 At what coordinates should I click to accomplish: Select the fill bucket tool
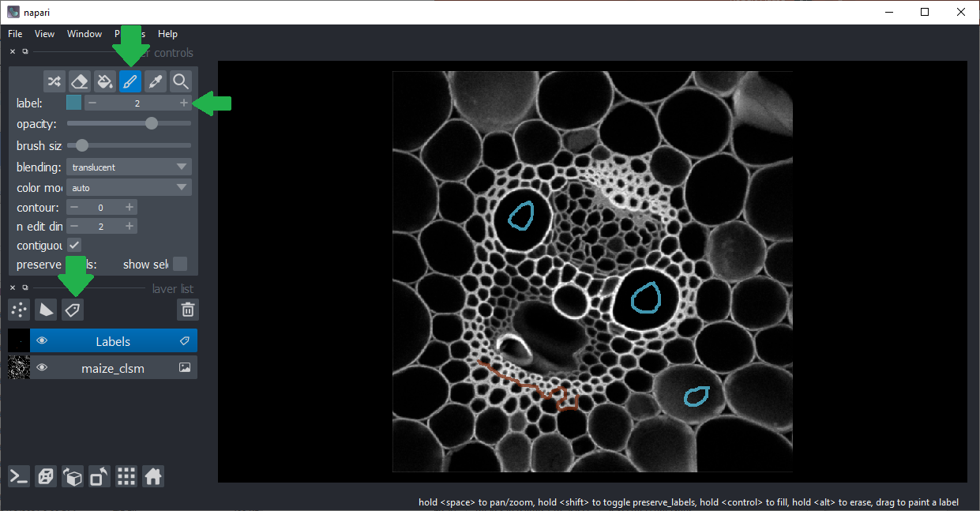[104, 81]
